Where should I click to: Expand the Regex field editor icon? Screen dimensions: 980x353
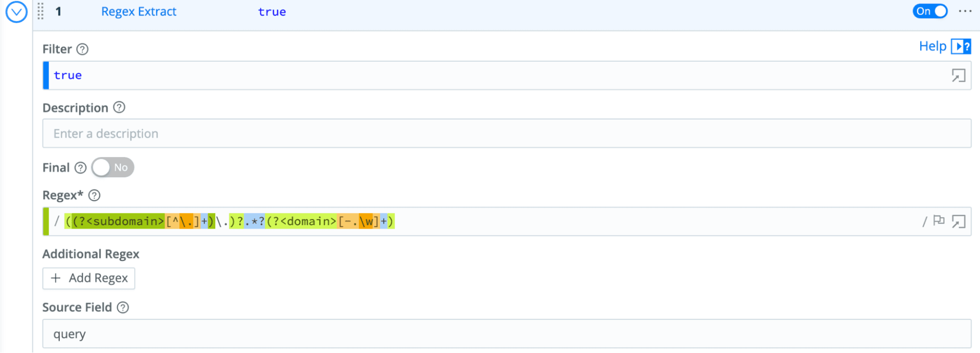tap(958, 222)
